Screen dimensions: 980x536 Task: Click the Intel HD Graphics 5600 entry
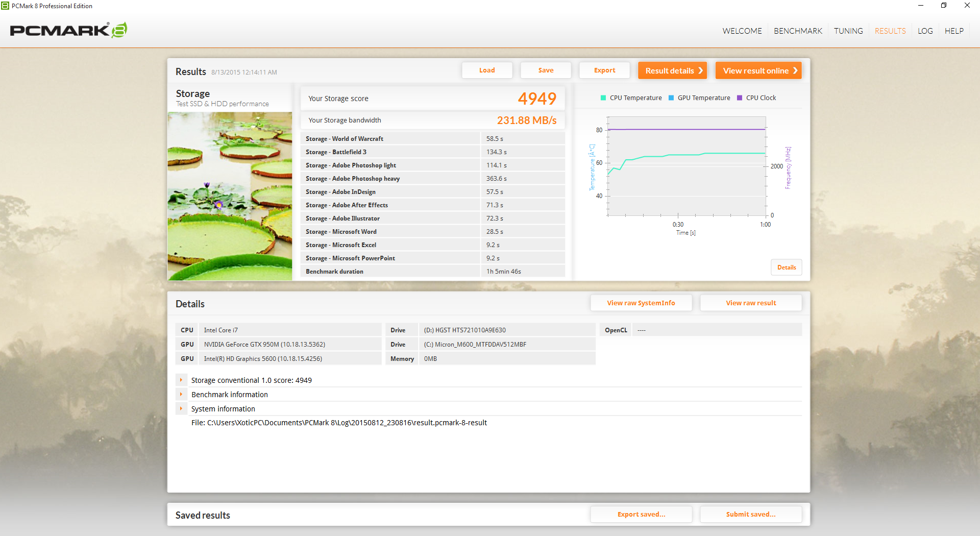(x=290, y=359)
